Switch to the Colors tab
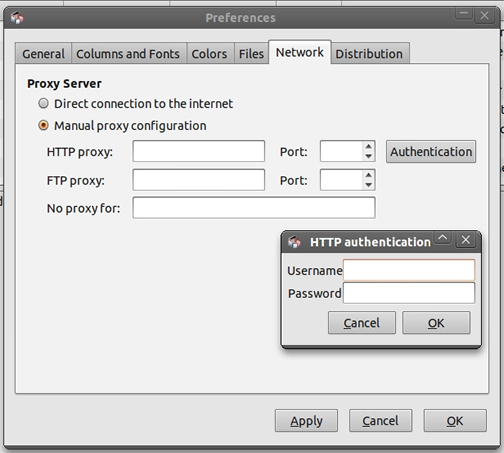The height and width of the screenshot is (453, 504). click(x=209, y=53)
